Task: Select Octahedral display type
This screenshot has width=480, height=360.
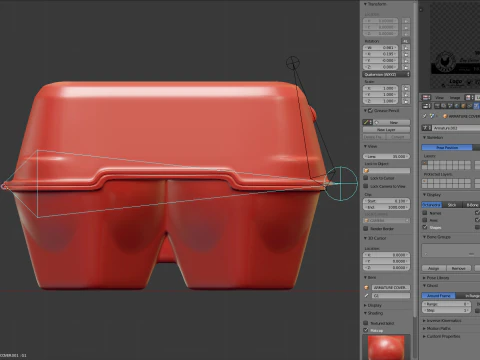Action: pos(431,205)
